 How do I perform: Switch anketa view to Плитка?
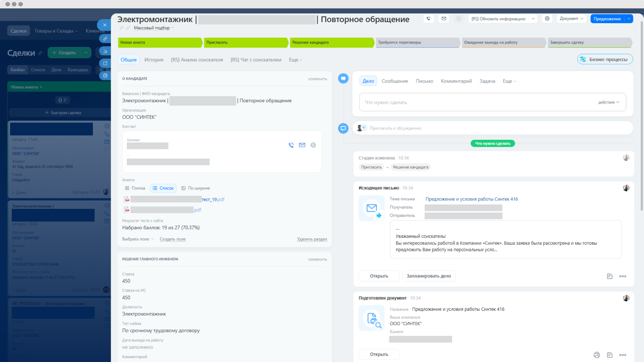135,188
